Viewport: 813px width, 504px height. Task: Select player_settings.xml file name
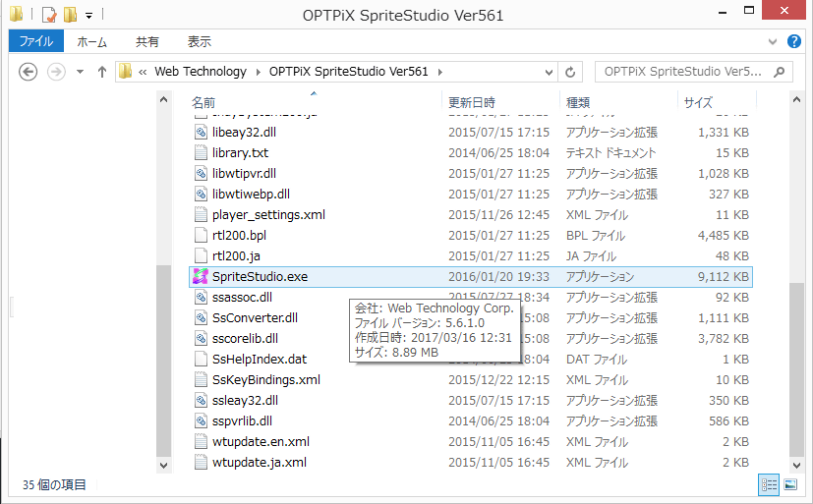pos(268,215)
